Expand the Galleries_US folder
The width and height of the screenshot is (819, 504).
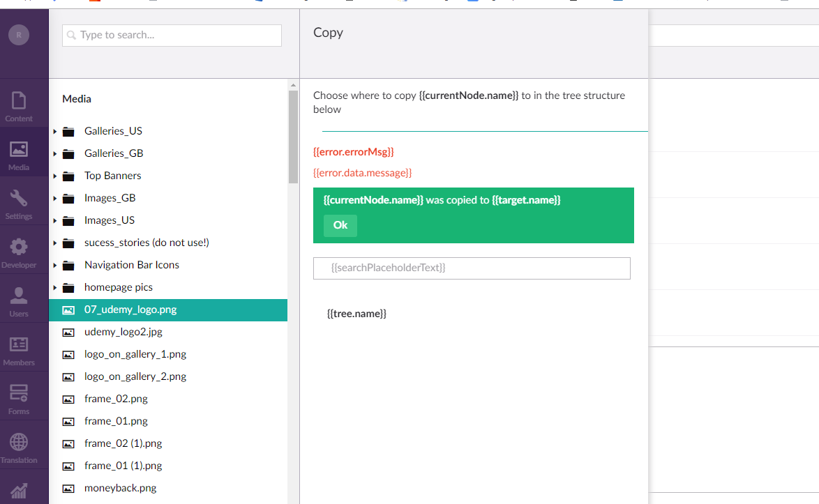tap(55, 132)
